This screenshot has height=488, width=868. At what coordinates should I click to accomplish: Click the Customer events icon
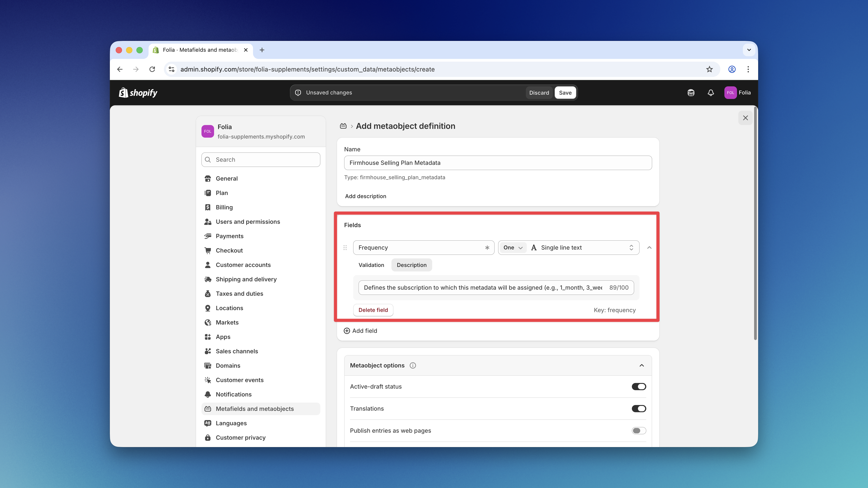[x=208, y=380]
